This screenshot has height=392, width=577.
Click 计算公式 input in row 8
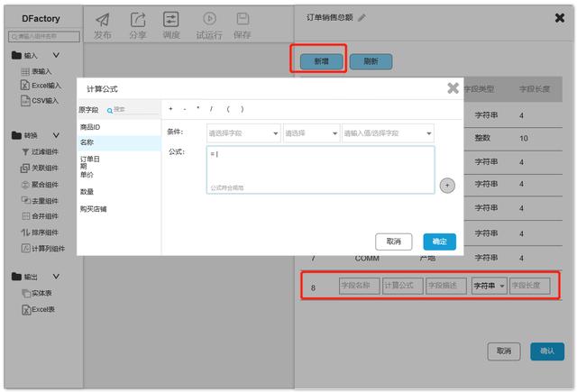[403, 286]
